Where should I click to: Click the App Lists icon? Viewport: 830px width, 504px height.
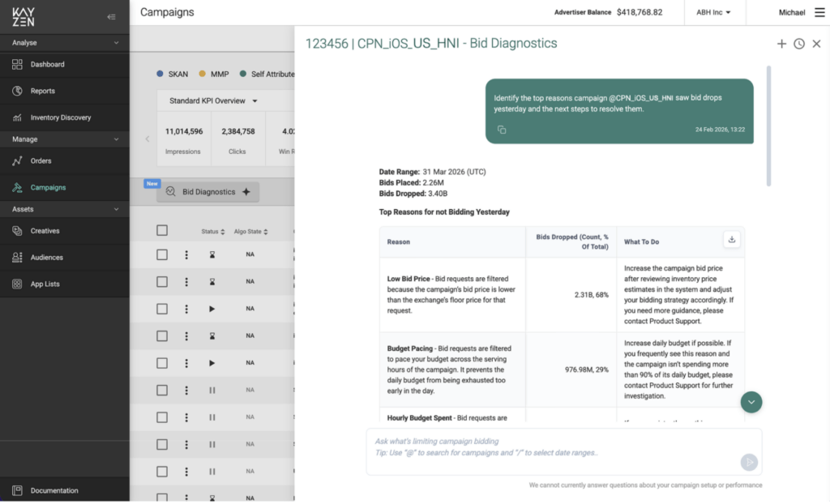pyautogui.click(x=17, y=284)
